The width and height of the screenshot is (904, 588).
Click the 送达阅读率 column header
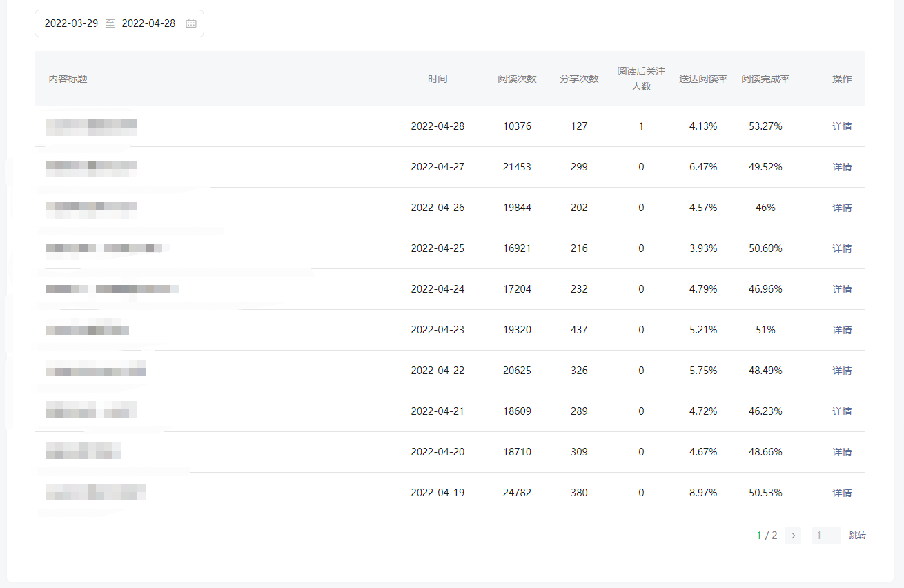[x=703, y=79]
